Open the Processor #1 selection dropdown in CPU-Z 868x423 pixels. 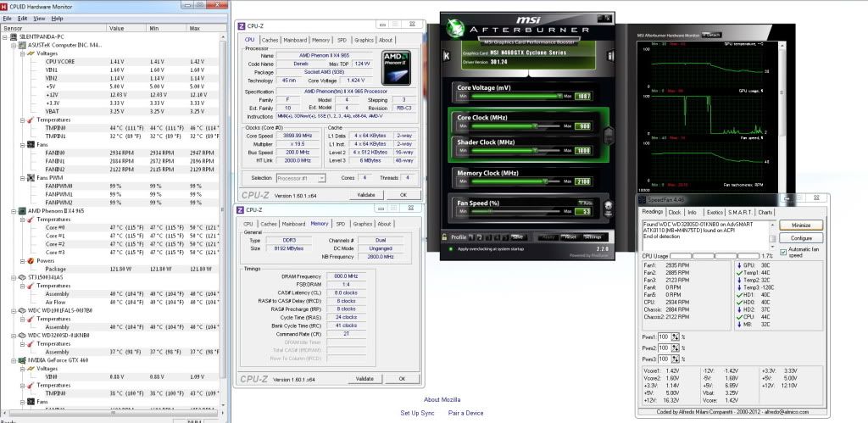321,178
